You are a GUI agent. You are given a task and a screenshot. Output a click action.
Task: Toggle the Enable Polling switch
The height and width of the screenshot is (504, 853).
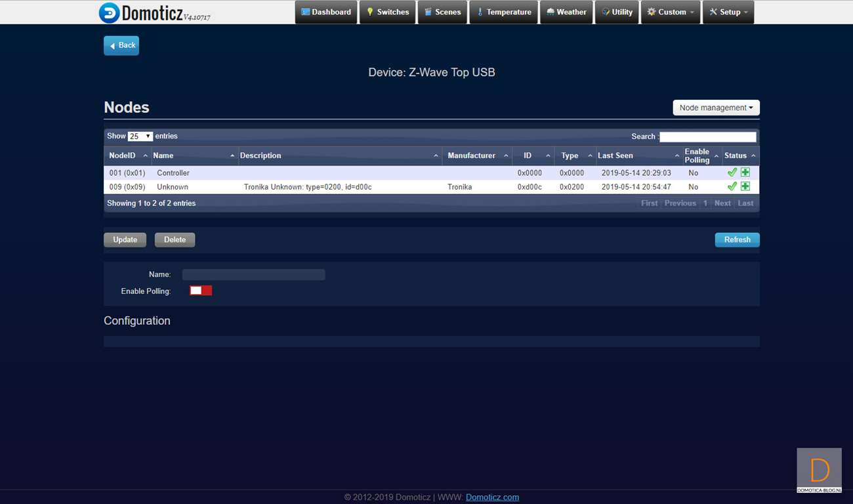(201, 291)
